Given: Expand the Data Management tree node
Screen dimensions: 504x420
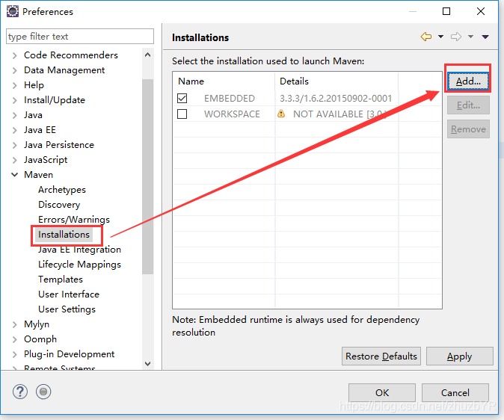Looking at the screenshot, I should coord(14,70).
